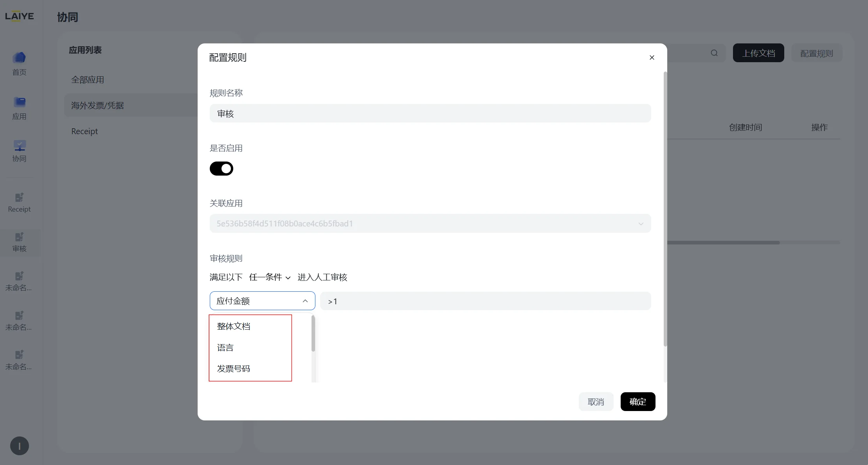Open the 关联应用 dropdown

[x=430, y=223]
